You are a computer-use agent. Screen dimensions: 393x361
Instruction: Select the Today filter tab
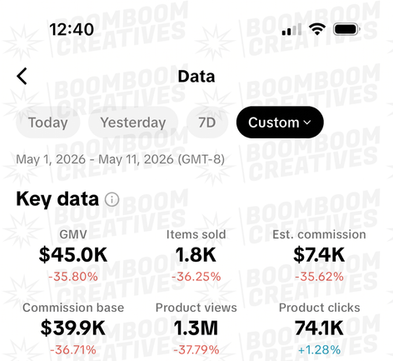[48, 122]
